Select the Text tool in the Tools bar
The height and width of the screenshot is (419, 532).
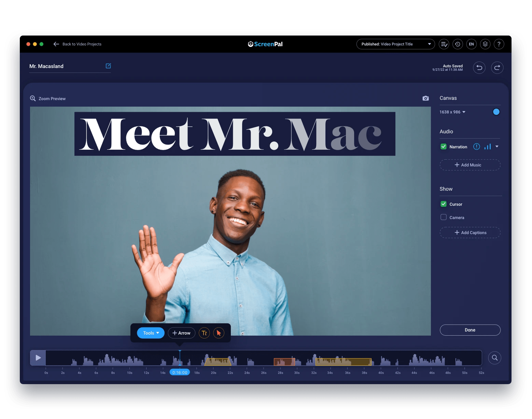point(204,333)
